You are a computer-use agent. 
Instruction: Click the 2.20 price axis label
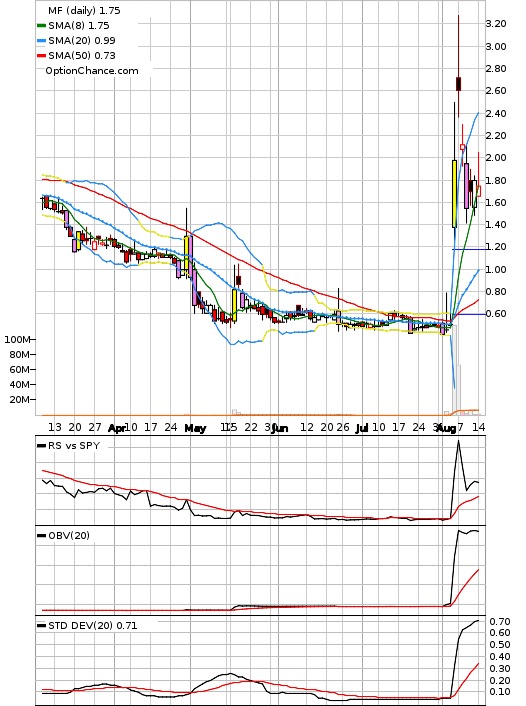click(496, 136)
